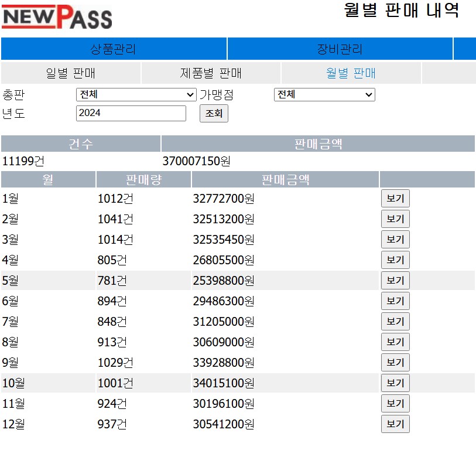Click 보기 on the 12월 row
Viewport: 476px width, 450px height.
[x=395, y=424]
